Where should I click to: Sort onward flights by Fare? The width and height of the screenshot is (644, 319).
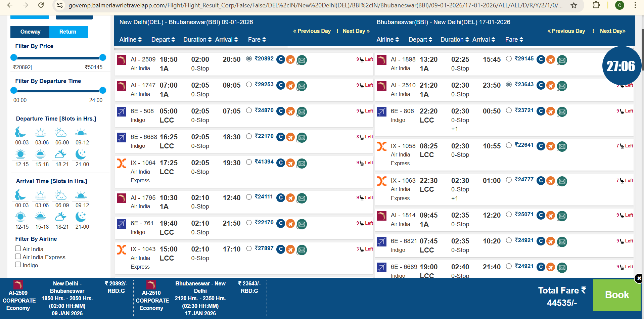[257, 40]
